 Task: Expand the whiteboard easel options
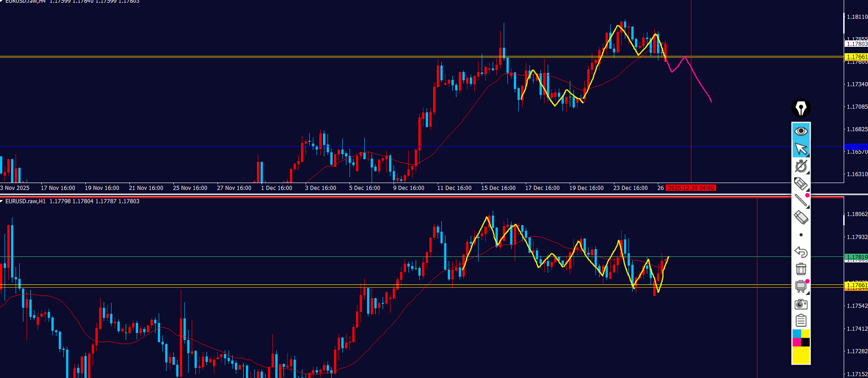click(x=801, y=287)
